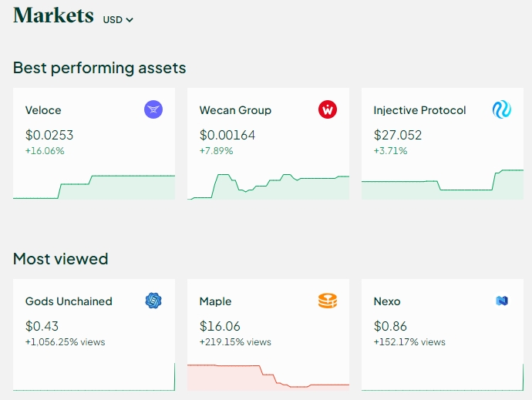The height and width of the screenshot is (400, 532).
Task: Click the Gods Unchained logo icon
Action: (x=153, y=301)
